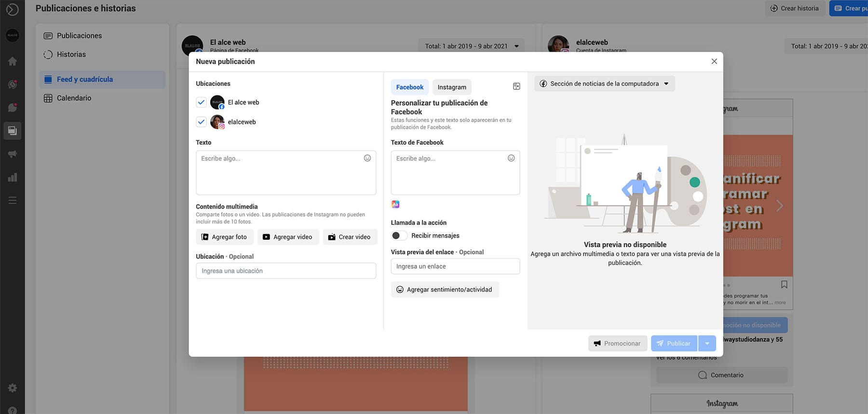Switch to the Instagram tab
Screen dimensions: 868x414
coord(452,87)
